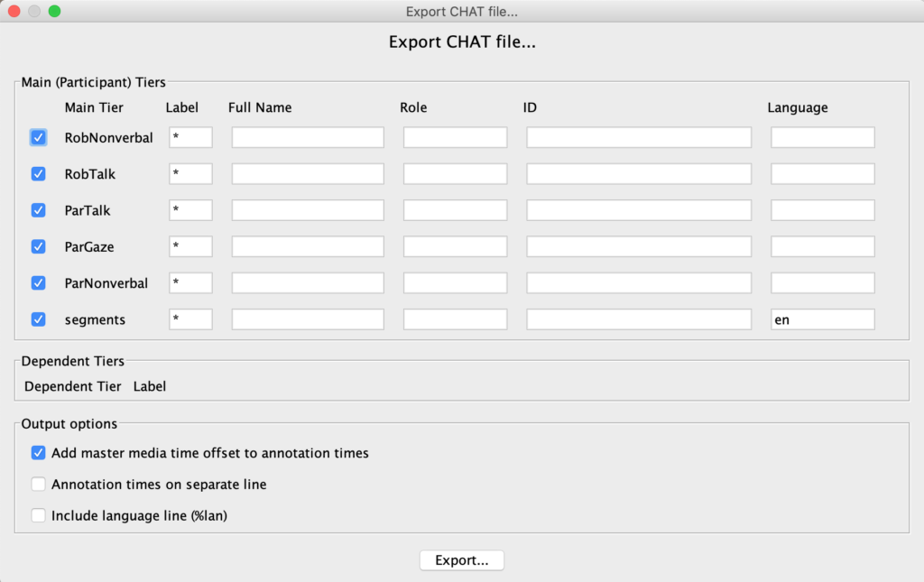
Task: Activate the ParNonverbal ID field
Action: point(639,282)
